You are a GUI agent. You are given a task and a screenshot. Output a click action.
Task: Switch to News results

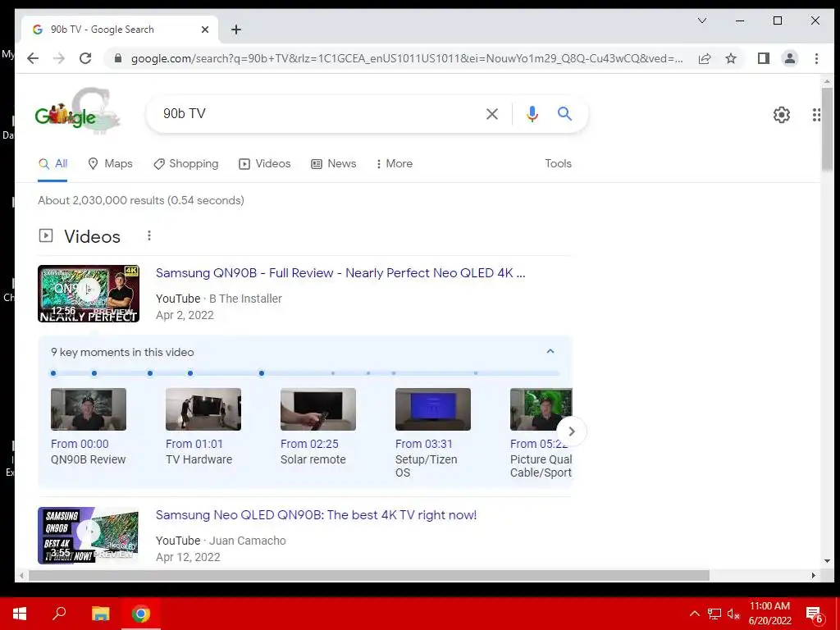click(333, 164)
